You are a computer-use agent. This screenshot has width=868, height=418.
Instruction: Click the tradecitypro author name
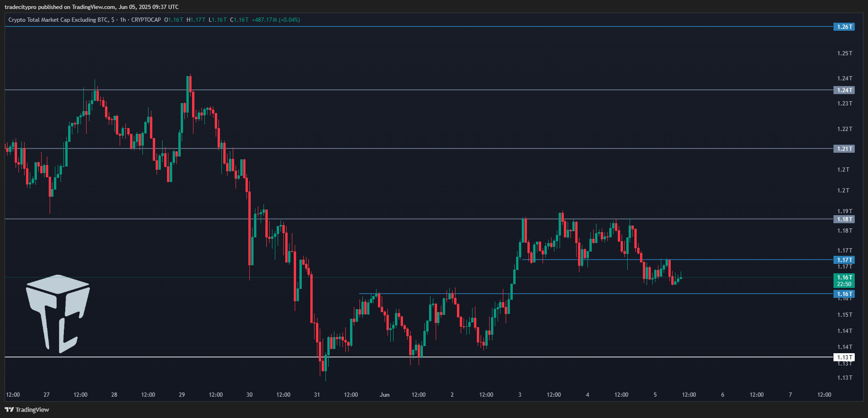[x=21, y=7]
